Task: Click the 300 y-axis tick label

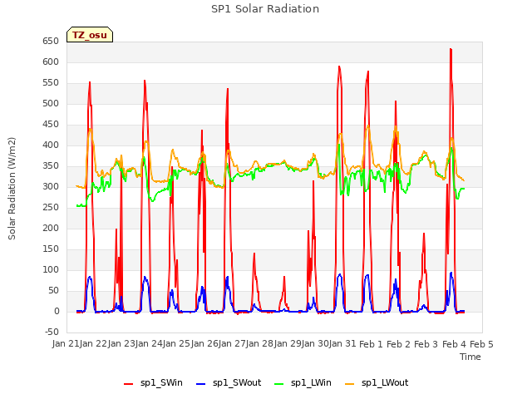Action: [51, 186]
